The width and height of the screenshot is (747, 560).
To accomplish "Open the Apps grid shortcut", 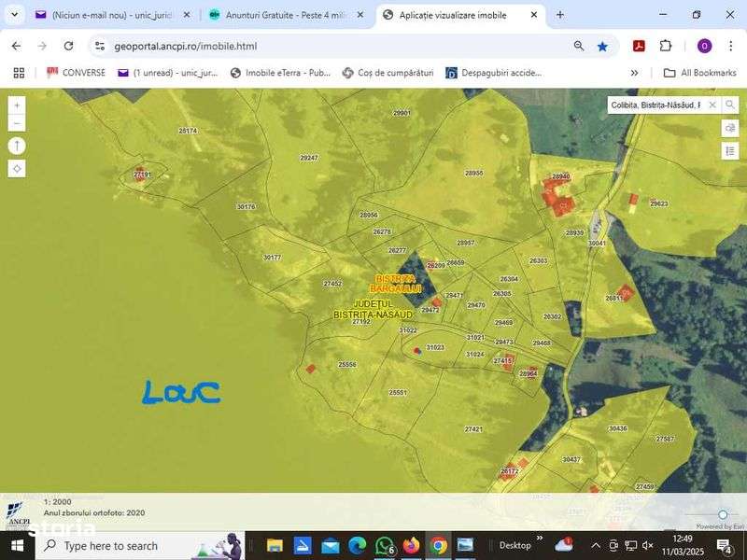I will (19, 73).
